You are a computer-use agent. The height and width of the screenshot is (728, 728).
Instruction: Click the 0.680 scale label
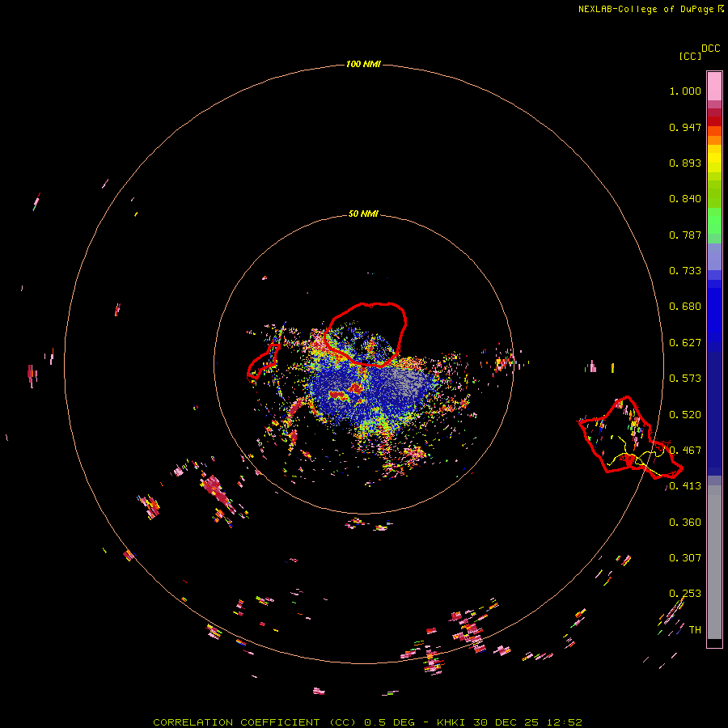(685, 307)
